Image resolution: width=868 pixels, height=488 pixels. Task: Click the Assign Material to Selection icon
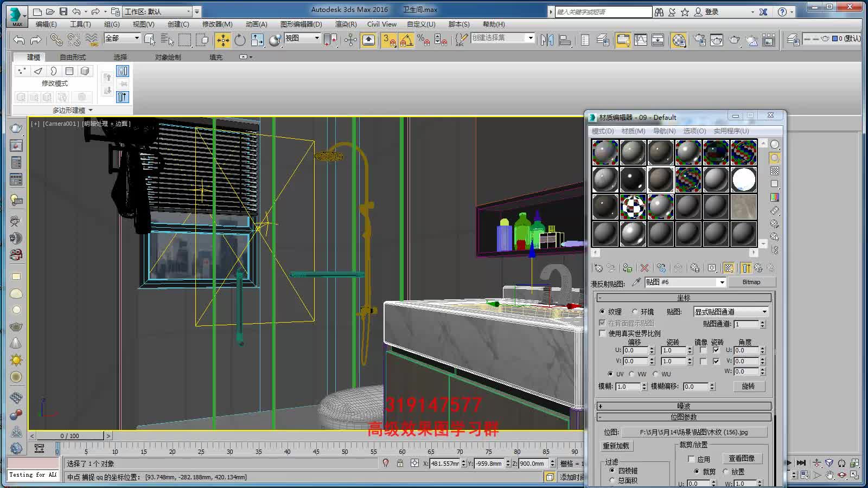(x=627, y=267)
